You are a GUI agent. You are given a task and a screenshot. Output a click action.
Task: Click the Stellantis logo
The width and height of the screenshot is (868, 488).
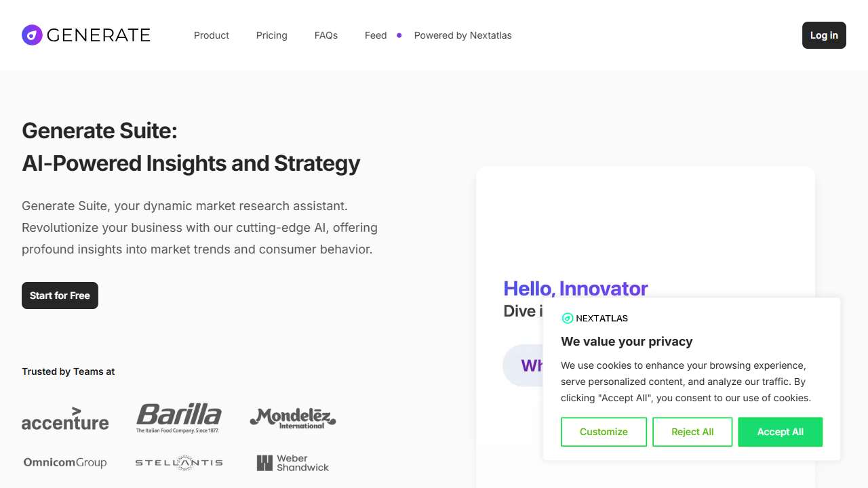(x=179, y=463)
